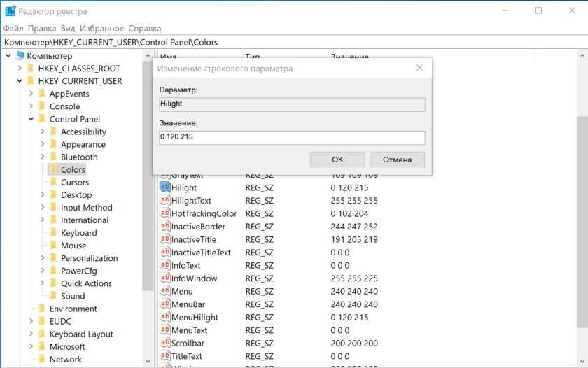588x368 pixels.
Task: Expand the Keyboard Layout key
Action: 31,334
